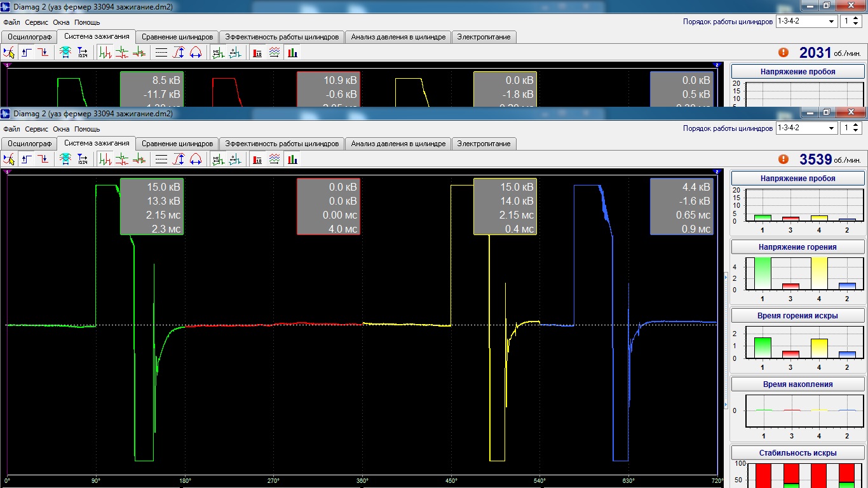Select green-red parade waveform view, 3539 rpm window
This screenshot has width=868, height=488.
point(105,159)
